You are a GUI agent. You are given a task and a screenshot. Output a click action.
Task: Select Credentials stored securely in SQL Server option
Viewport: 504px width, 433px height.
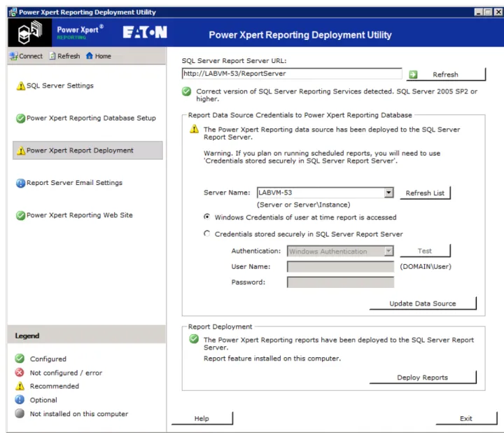click(x=207, y=233)
